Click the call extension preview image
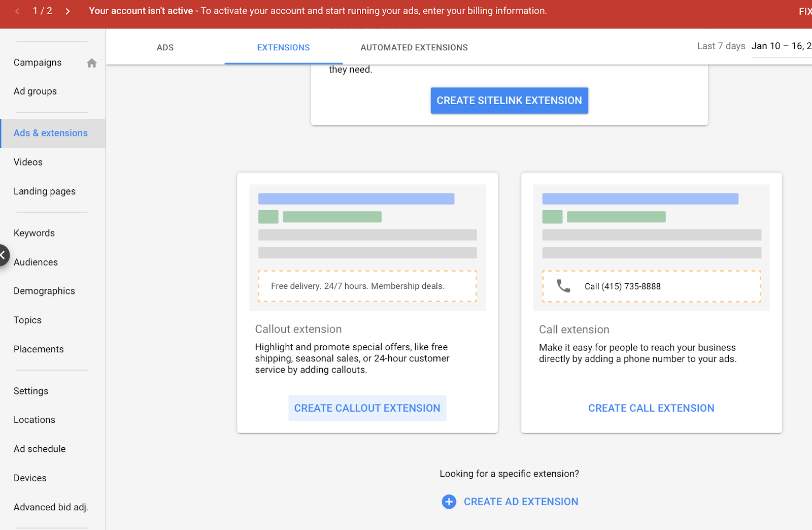This screenshot has width=812, height=530. [x=651, y=248]
